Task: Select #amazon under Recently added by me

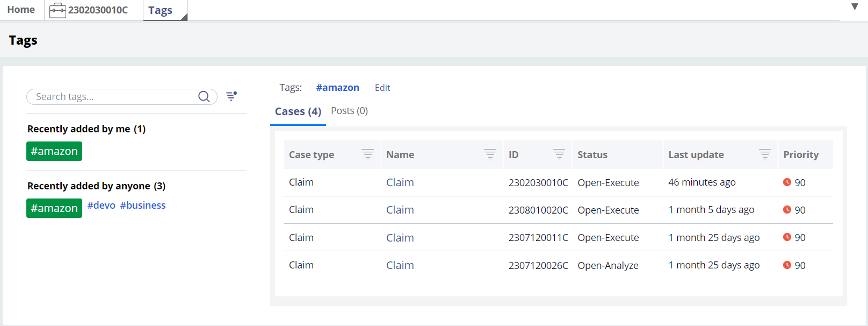Action: pos(54,151)
